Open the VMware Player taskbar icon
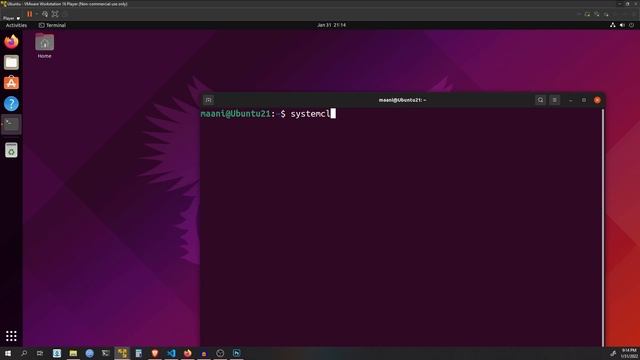This screenshot has width=640, height=360. 122,353
